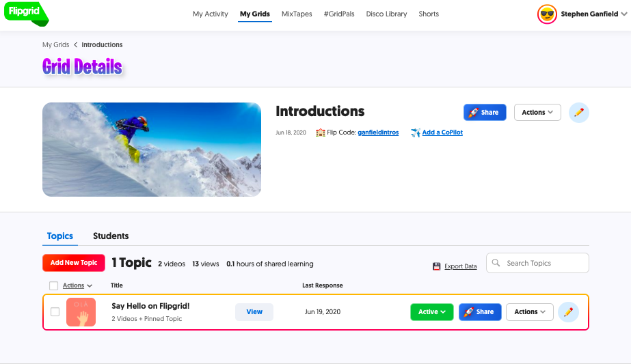Expand bulk Actions dropdown in table header

coord(77,285)
